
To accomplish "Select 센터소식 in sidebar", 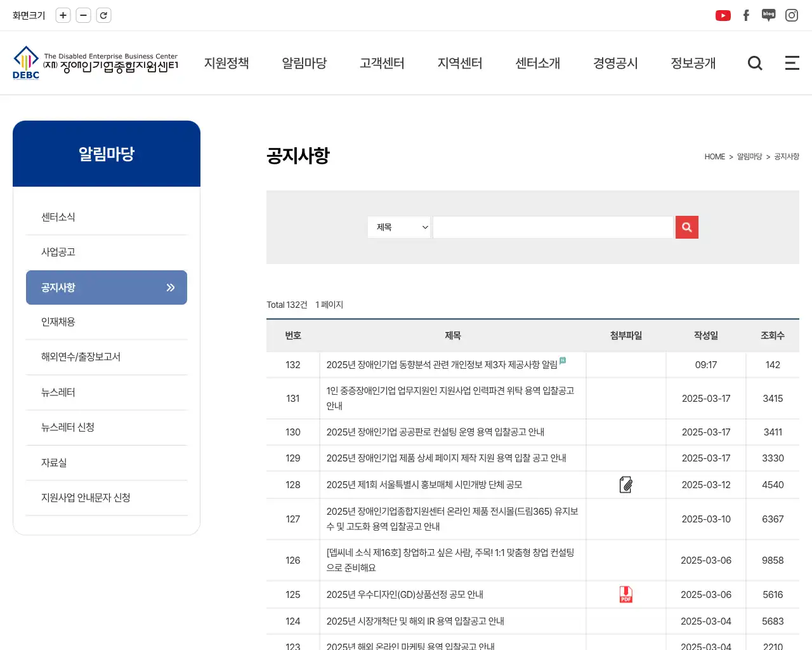I will [x=107, y=217].
